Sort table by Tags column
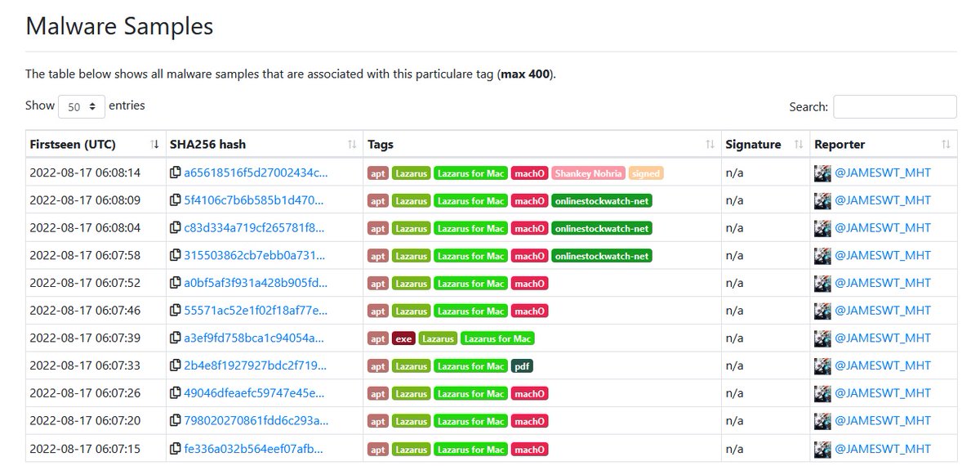The height and width of the screenshot is (466, 980). pyautogui.click(x=542, y=144)
